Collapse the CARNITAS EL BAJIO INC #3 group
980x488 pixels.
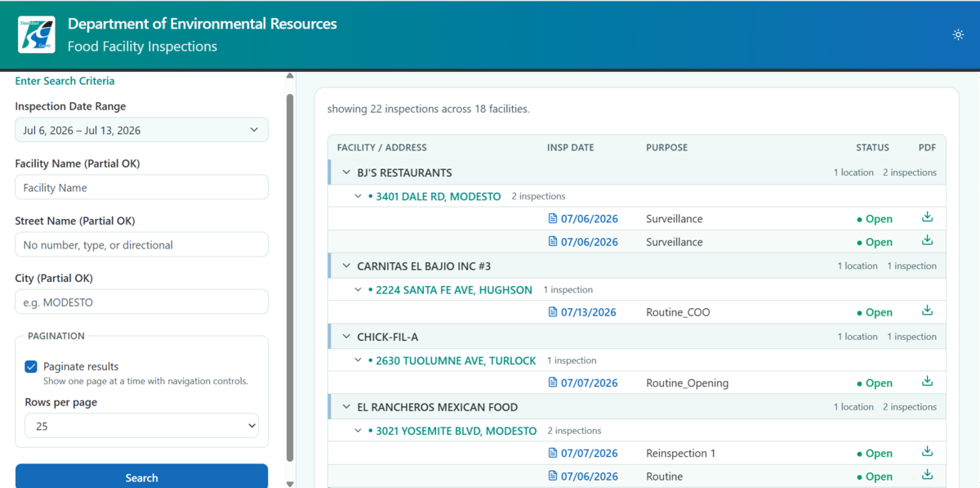346,266
